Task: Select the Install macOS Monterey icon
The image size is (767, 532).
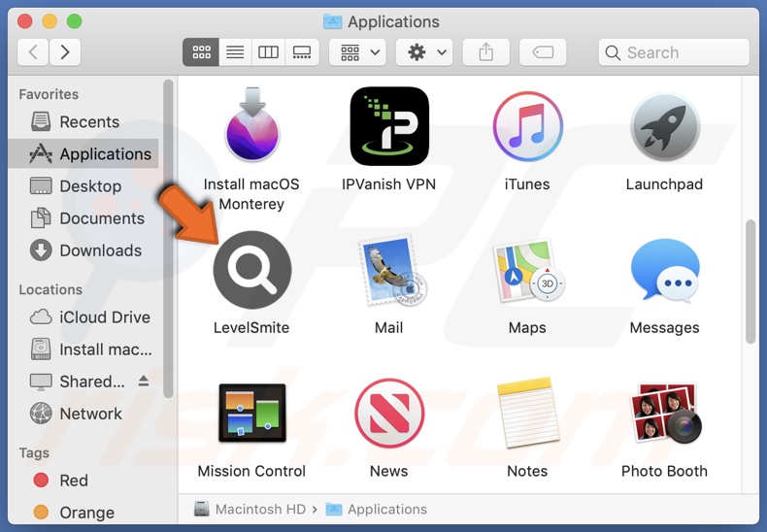Action: coord(251,124)
